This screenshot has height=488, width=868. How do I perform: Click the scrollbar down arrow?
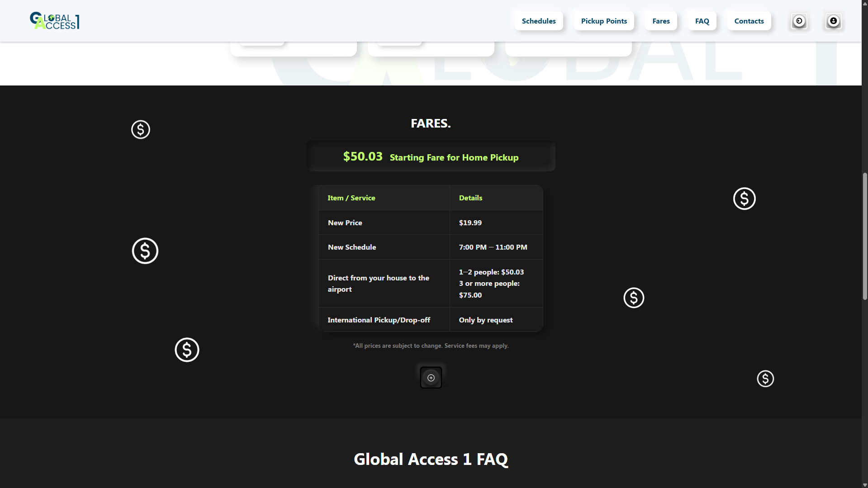click(864, 485)
